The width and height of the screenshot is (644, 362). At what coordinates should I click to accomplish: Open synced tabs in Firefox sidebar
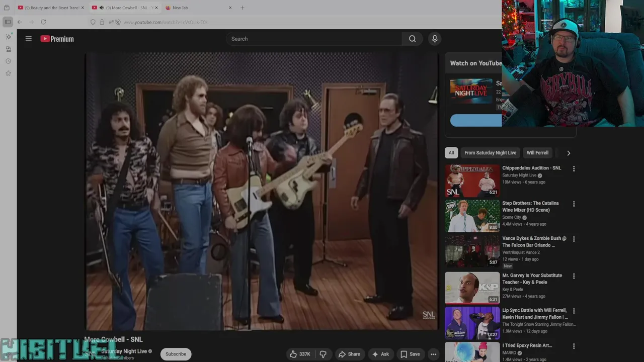click(x=8, y=49)
